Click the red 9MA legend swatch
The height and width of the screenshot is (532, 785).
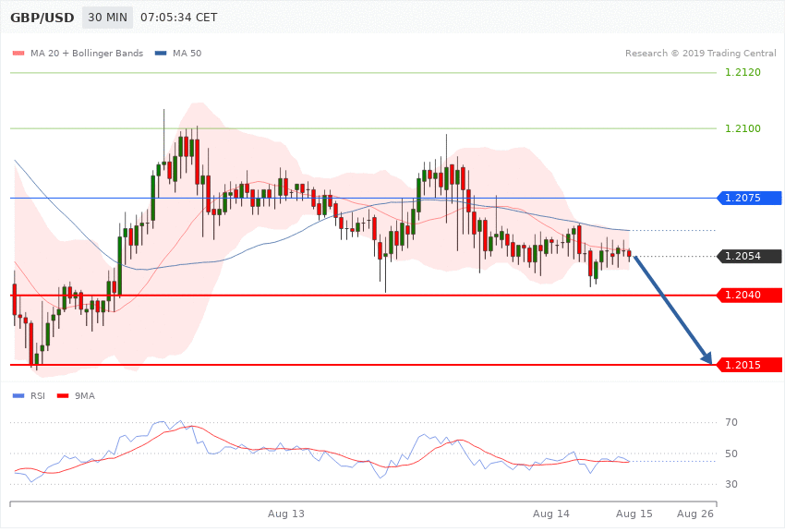tap(63, 396)
